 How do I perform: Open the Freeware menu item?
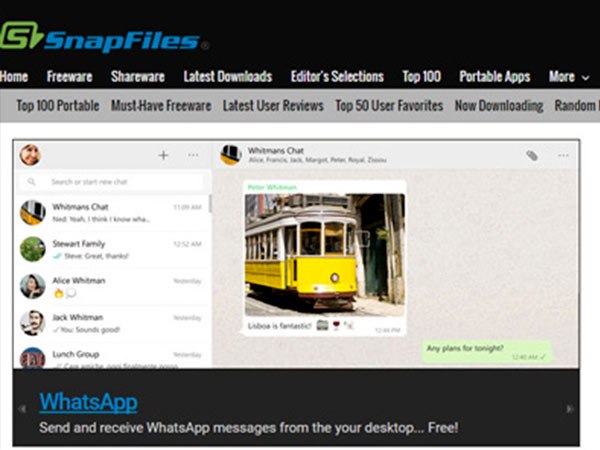click(x=69, y=77)
